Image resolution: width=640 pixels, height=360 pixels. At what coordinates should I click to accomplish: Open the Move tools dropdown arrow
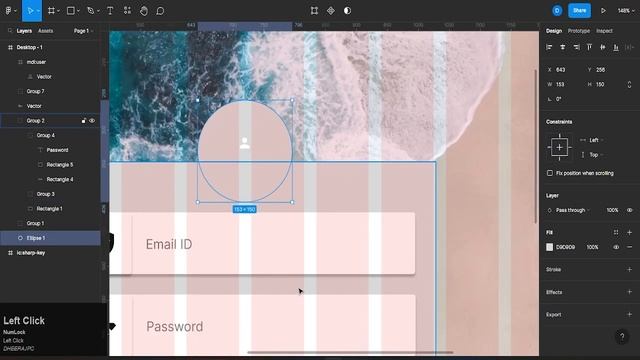coord(38,11)
